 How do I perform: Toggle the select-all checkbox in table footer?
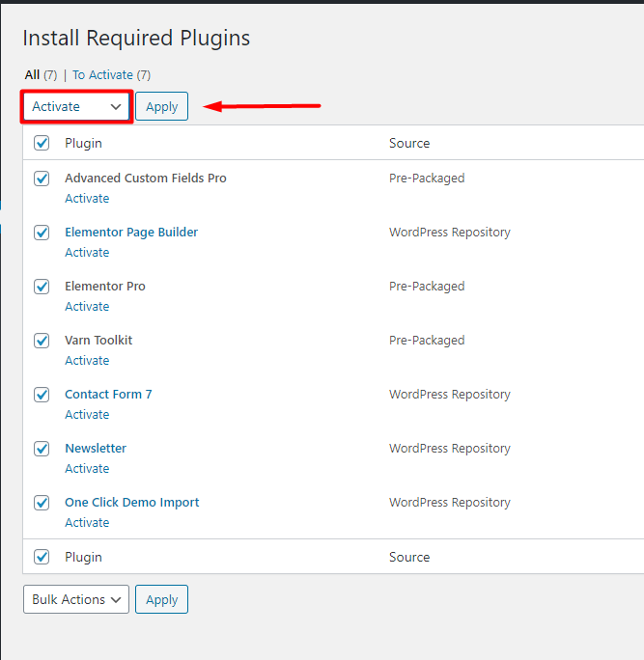(42, 557)
